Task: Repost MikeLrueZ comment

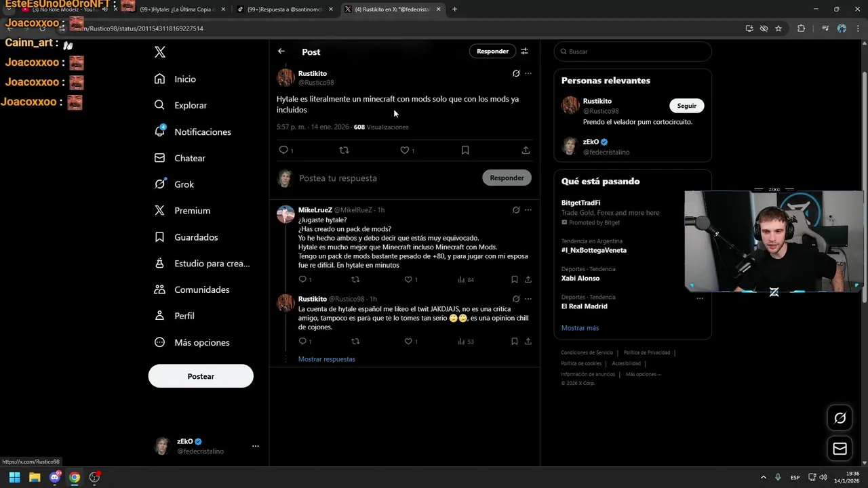Action: click(355, 279)
